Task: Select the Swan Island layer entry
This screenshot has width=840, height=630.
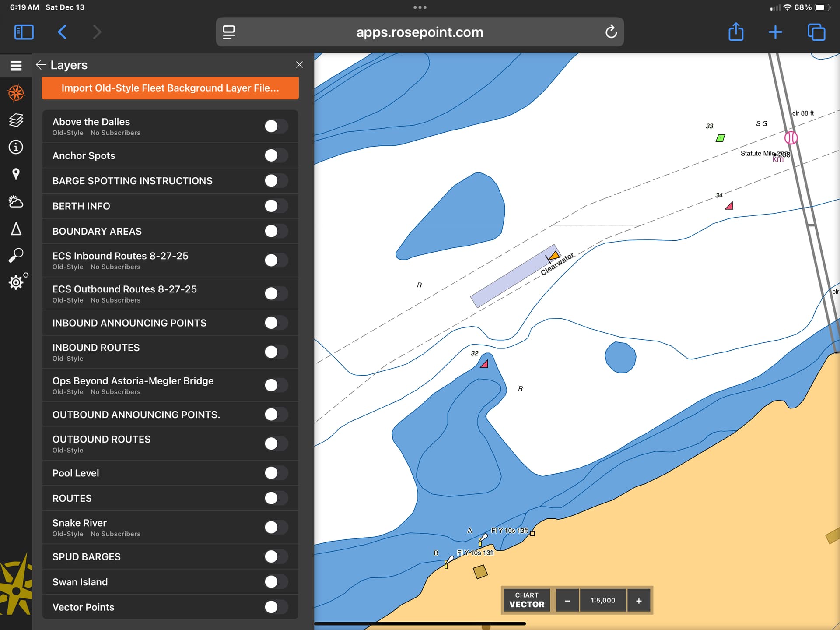Action: (80, 582)
